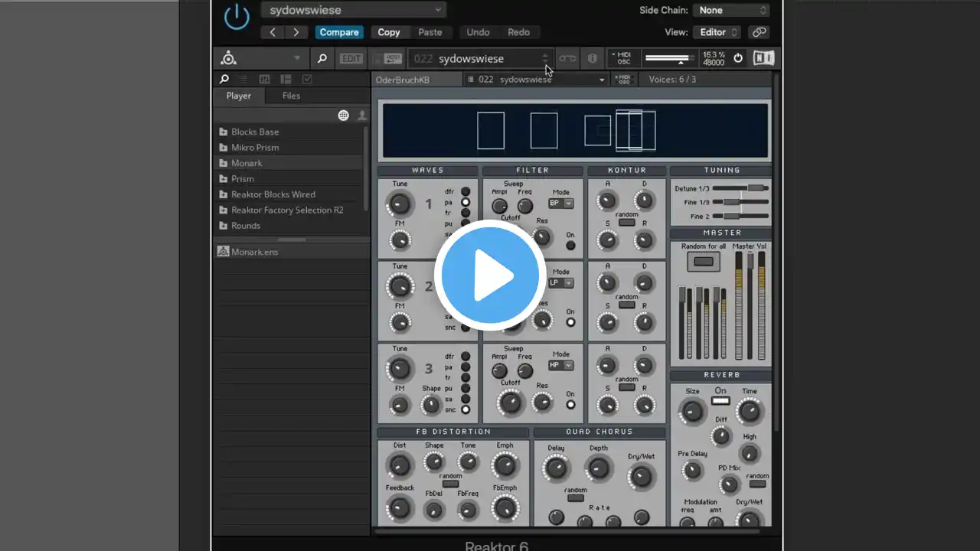
Task: Select the dfr waveform for oscillator 1
Action: 465,191
